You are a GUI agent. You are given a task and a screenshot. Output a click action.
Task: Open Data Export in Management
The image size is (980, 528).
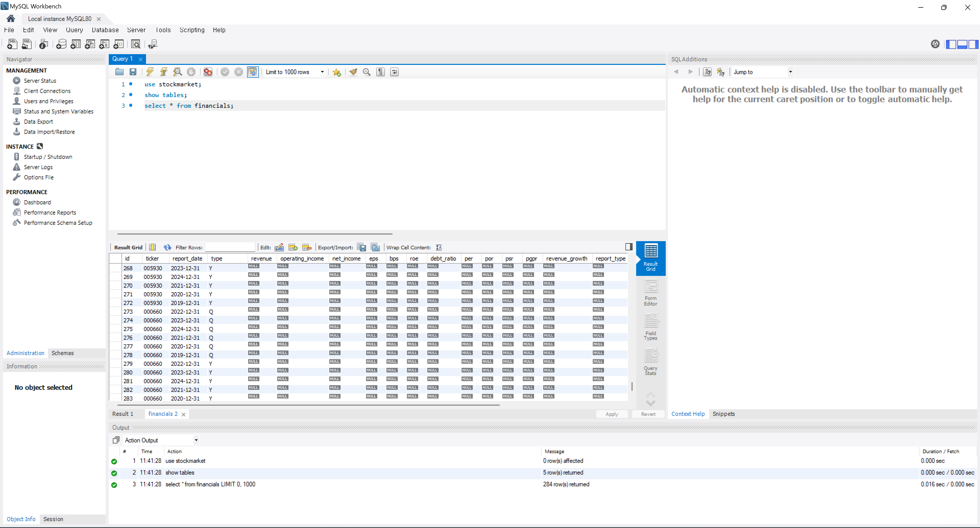[39, 122]
